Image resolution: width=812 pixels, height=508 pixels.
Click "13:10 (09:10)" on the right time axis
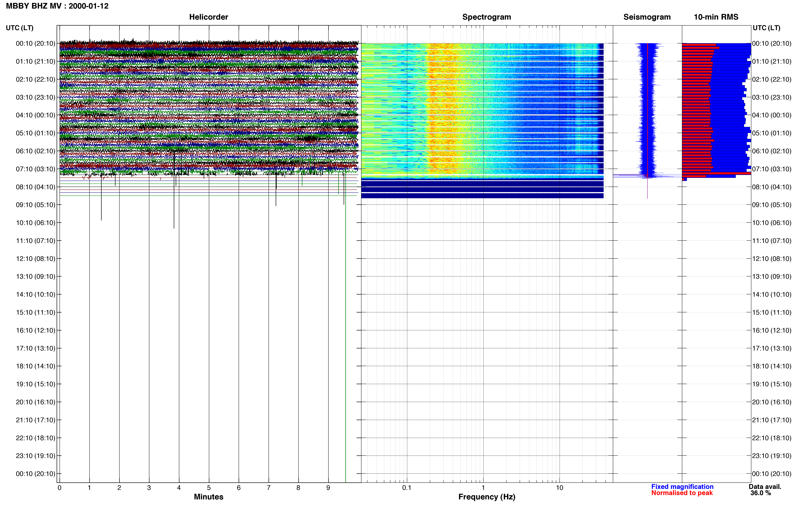[772, 277]
